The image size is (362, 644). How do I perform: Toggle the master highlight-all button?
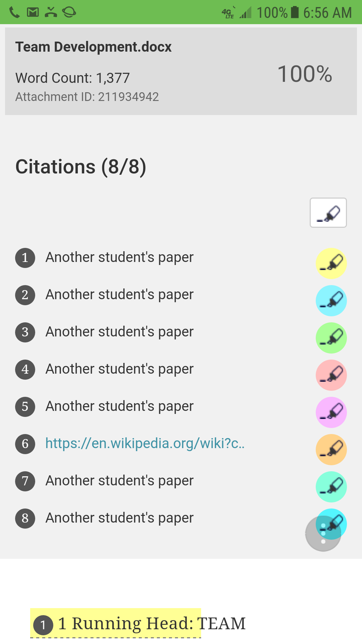[328, 213]
